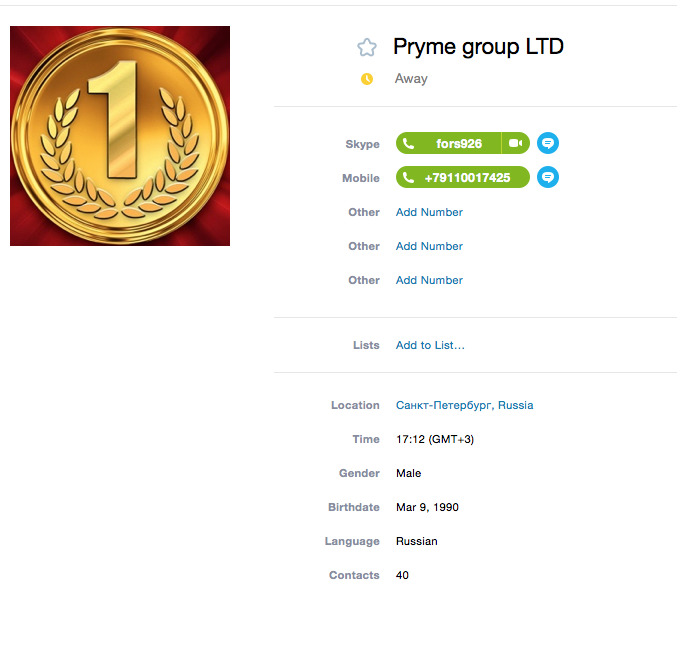Click the second Other Add Number link
This screenshot has height=671, width=677.
(429, 246)
